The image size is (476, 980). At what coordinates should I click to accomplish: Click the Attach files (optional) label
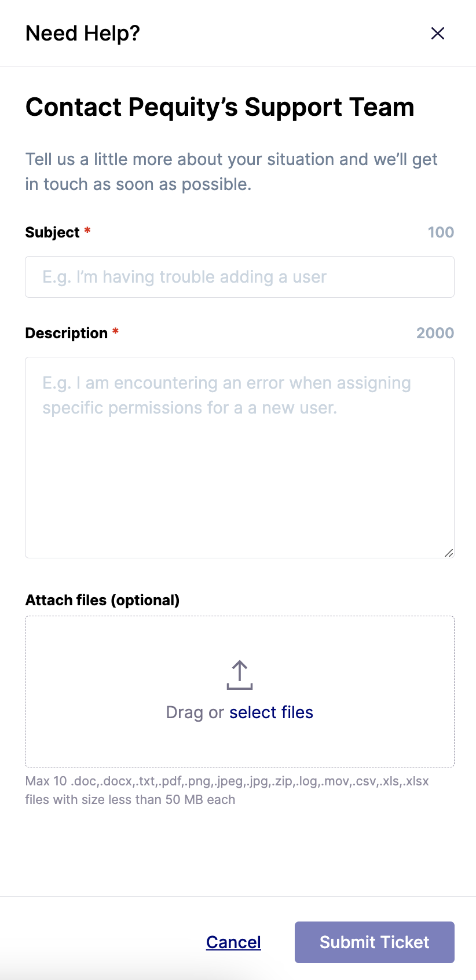click(x=102, y=600)
